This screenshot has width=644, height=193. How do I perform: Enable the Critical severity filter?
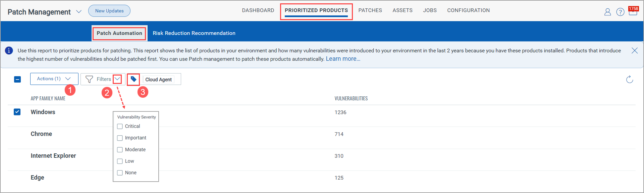(120, 127)
